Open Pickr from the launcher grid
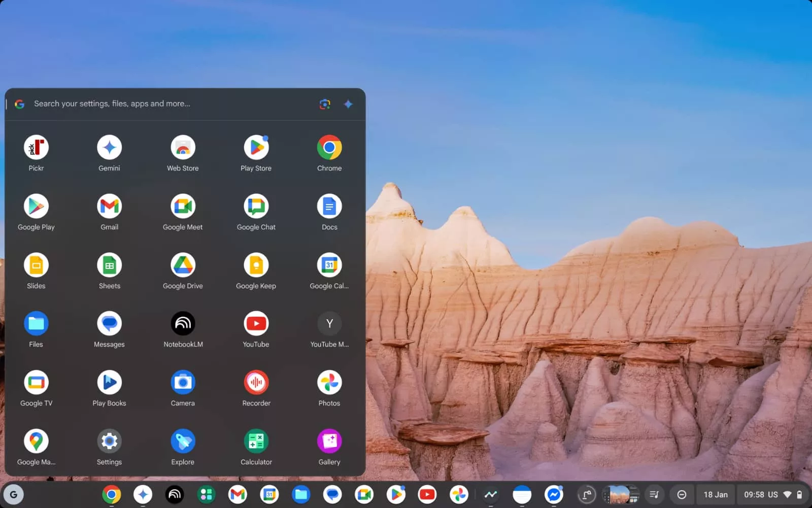Viewport: 812px width, 508px height. (36, 148)
